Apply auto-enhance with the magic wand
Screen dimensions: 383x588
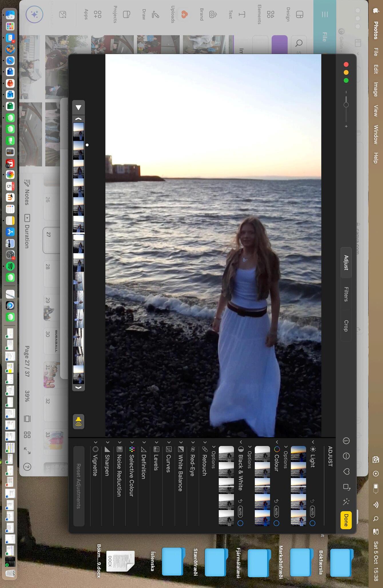pos(346,502)
